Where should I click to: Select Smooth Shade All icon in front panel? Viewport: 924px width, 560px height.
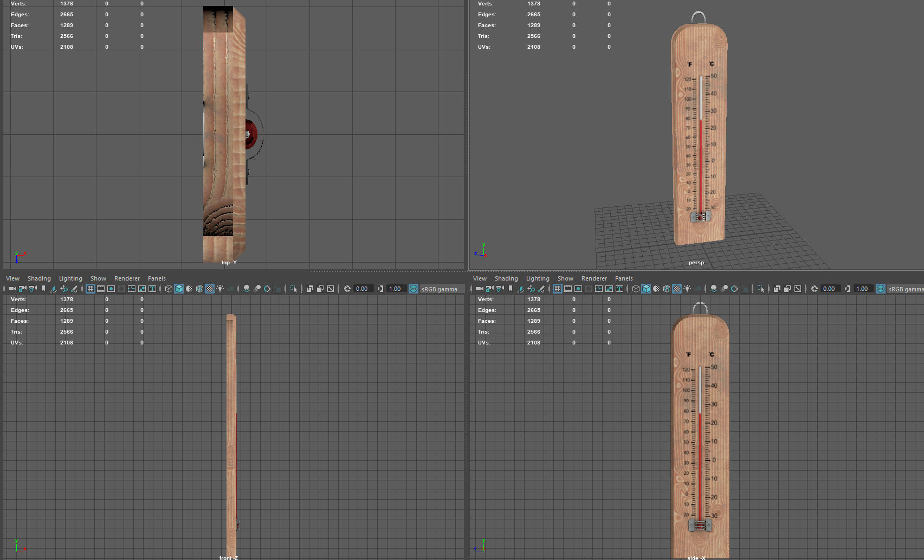coord(179,289)
